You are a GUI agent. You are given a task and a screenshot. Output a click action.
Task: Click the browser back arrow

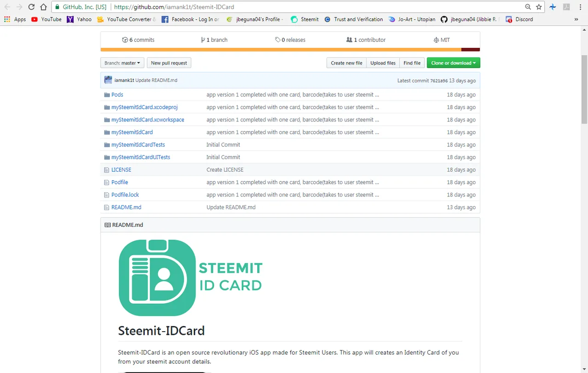tap(7, 7)
